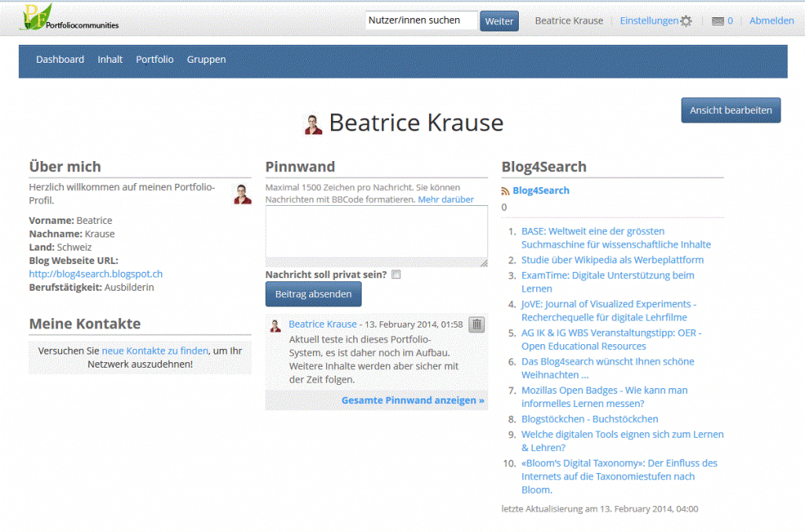Focus the Pinnwand message text area
Viewport: 805px width, 532px height.
(x=377, y=236)
